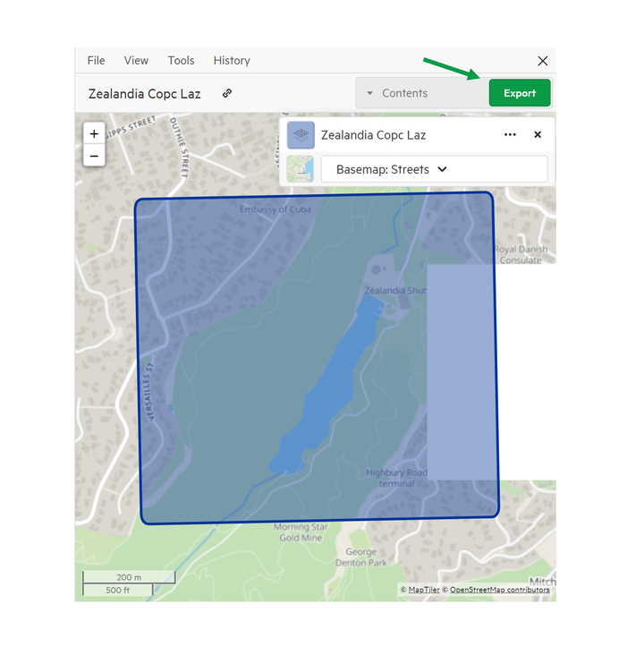Click the Morning Star Gold Mine label
Image resolution: width=644 pixels, height=672 pixels.
pos(301,532)
